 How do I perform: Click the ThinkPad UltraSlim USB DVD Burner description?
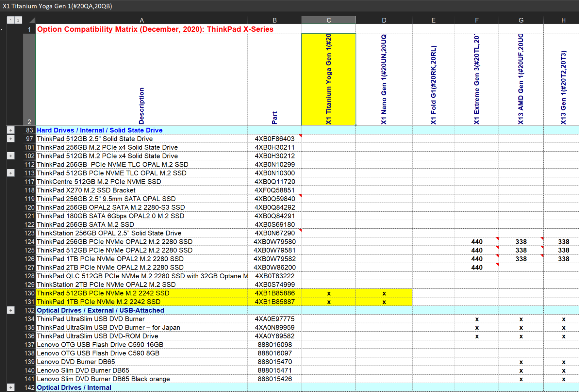91,319
